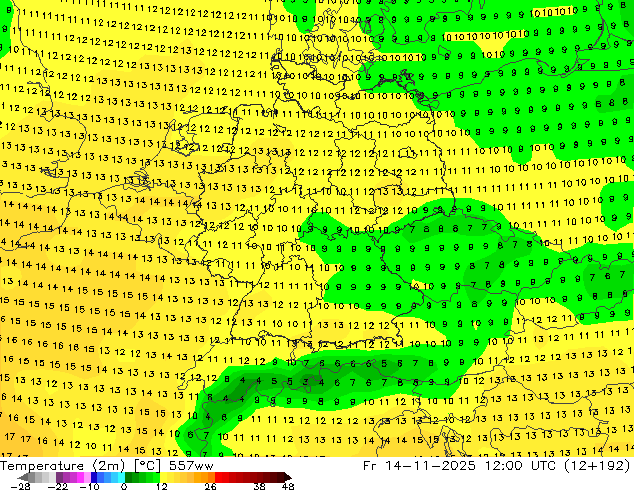Click the "-28" legend scale label
634x490 pixels.
20,486
